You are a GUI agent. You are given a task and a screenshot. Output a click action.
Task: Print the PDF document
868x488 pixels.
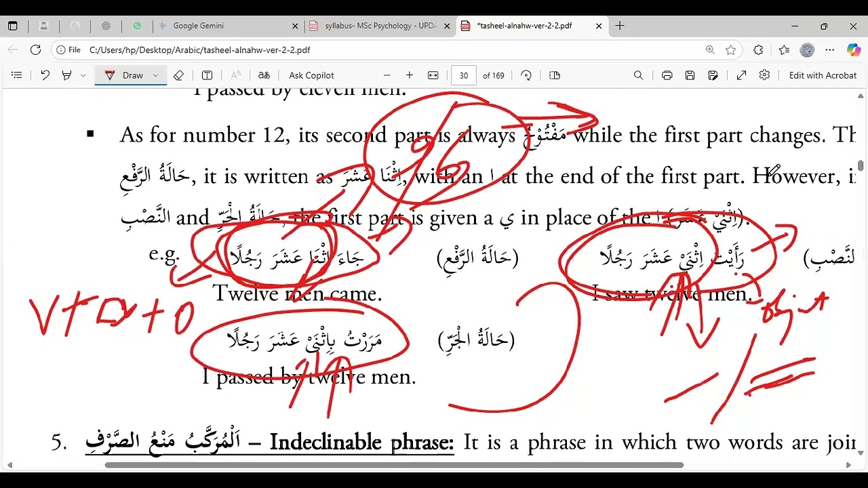[x=667, y=75]
